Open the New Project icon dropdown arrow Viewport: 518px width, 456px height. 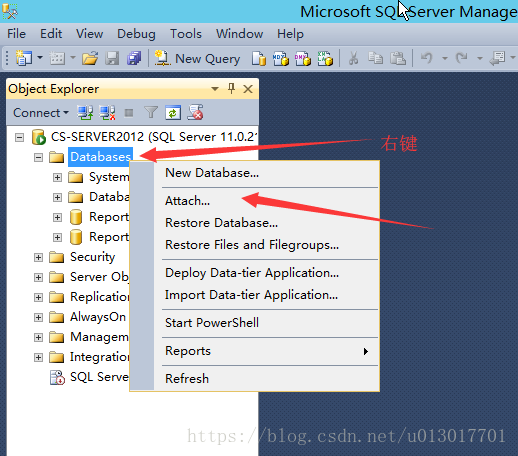40,58
